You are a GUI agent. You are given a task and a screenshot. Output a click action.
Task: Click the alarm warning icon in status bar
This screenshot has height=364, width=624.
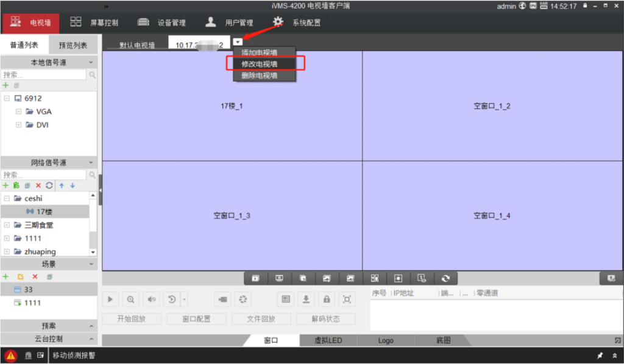[x=10, y=355]
